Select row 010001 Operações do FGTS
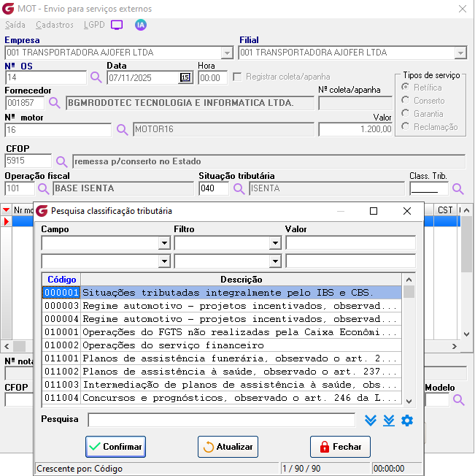 [222, 331]
